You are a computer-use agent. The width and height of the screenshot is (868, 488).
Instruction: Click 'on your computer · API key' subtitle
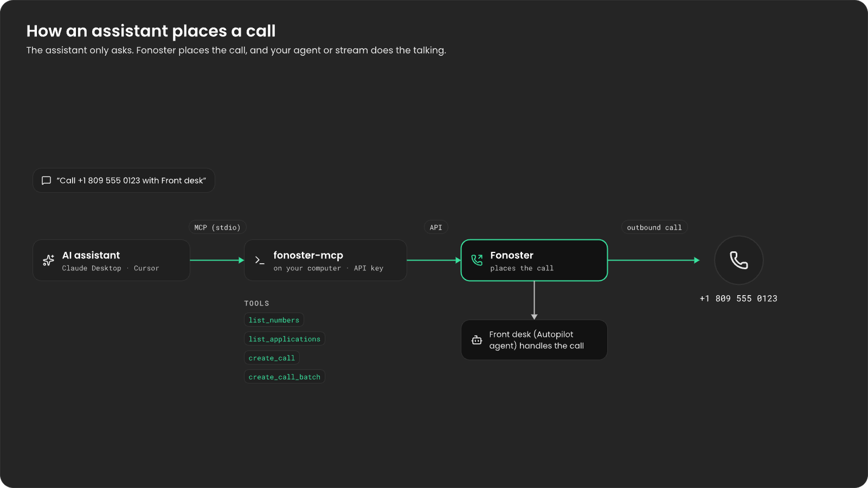tap(329, 268)
